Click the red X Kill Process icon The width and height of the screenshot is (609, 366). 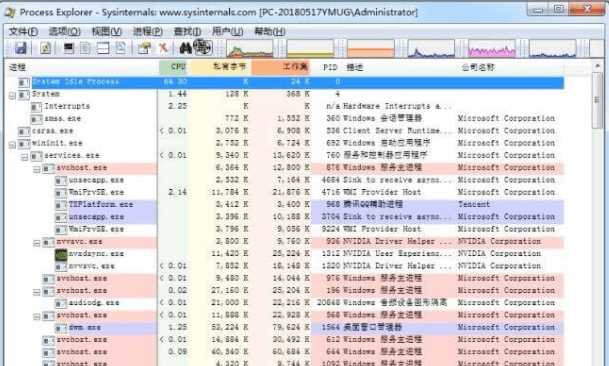tap(163, 48)
